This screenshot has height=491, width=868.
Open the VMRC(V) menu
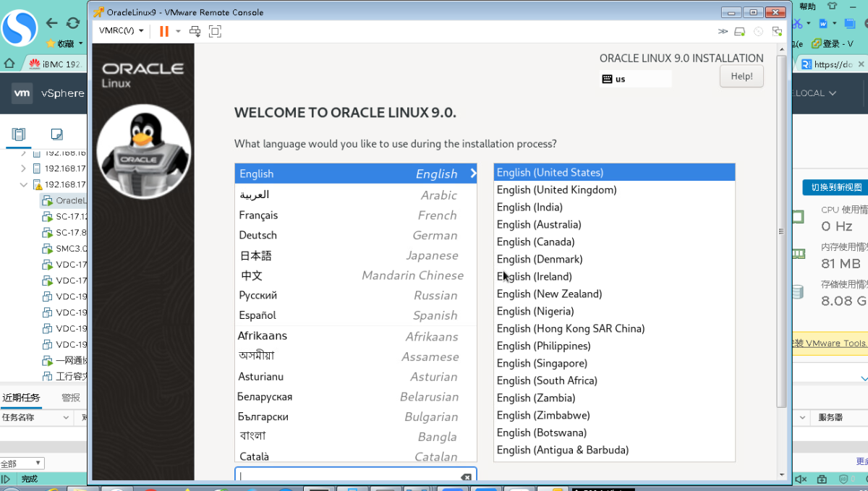[x=122, y=31]
